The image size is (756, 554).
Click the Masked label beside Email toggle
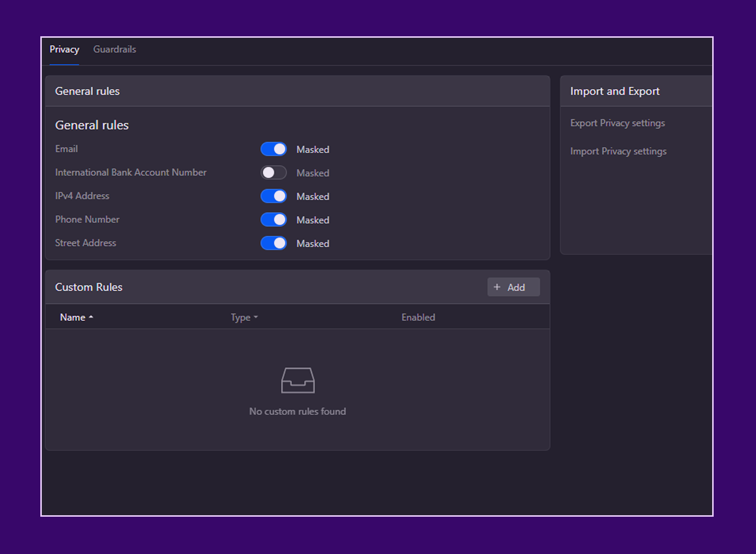pyautogui.click(x=312, y=150)
